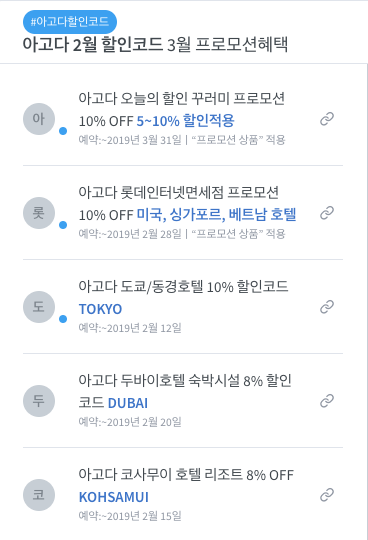Open 아고다 도쿄/동경호텔 10% 할인코드 title
The height and width of the screenshot is (540, 368).
[x=183, y=287]
